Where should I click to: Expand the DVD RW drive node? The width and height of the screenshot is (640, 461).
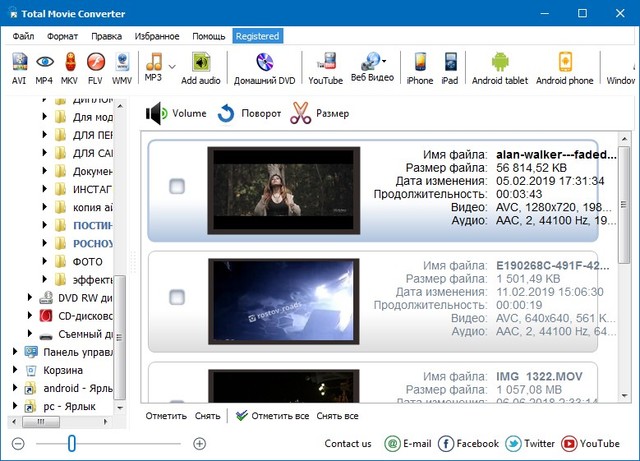[30, 297]
